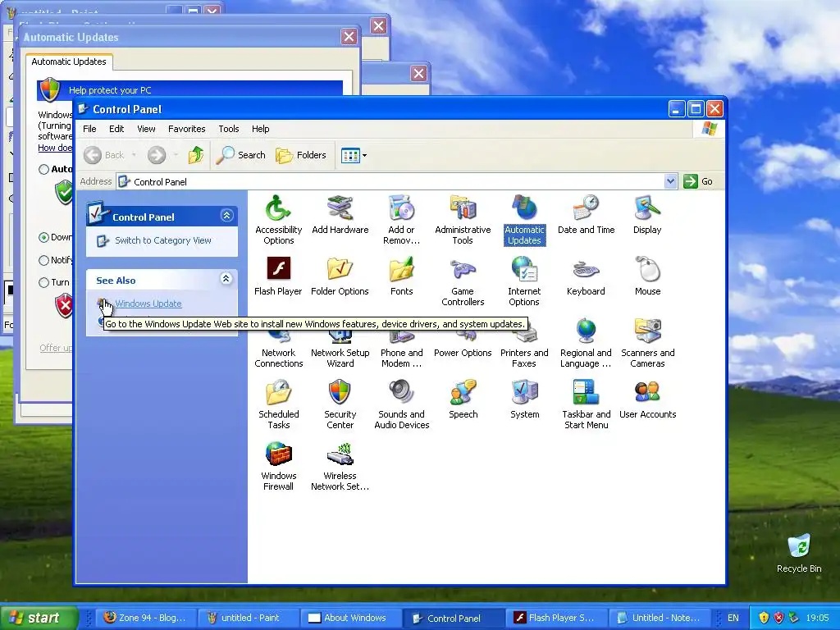Open the Fonts folder icon

tap(401, 269)
